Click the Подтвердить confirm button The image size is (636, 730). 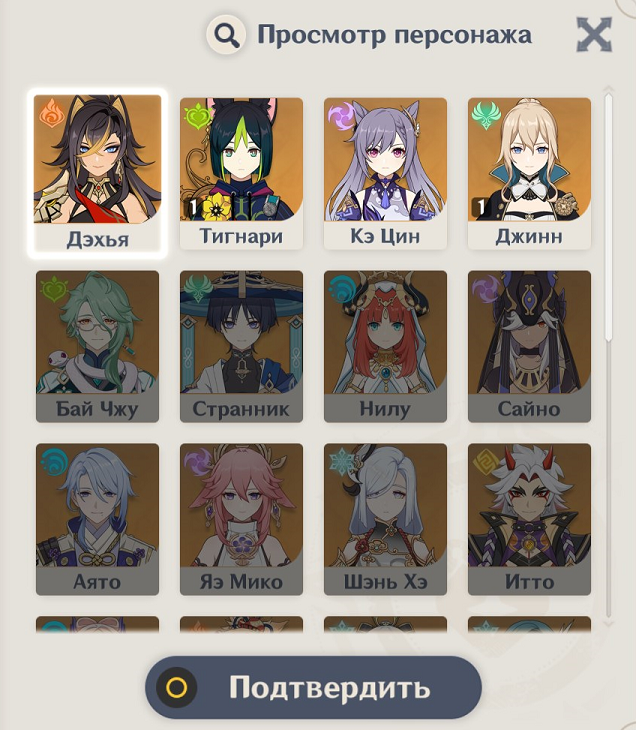point(313,687)
